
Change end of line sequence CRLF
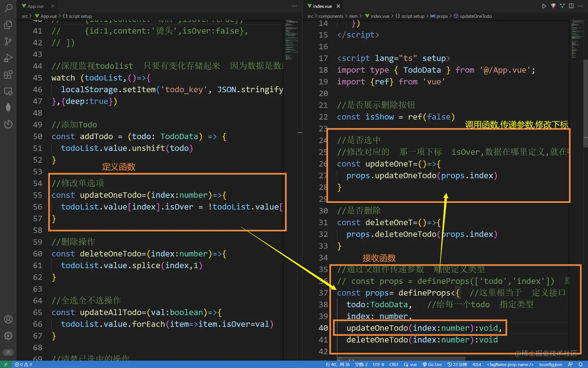394,364
